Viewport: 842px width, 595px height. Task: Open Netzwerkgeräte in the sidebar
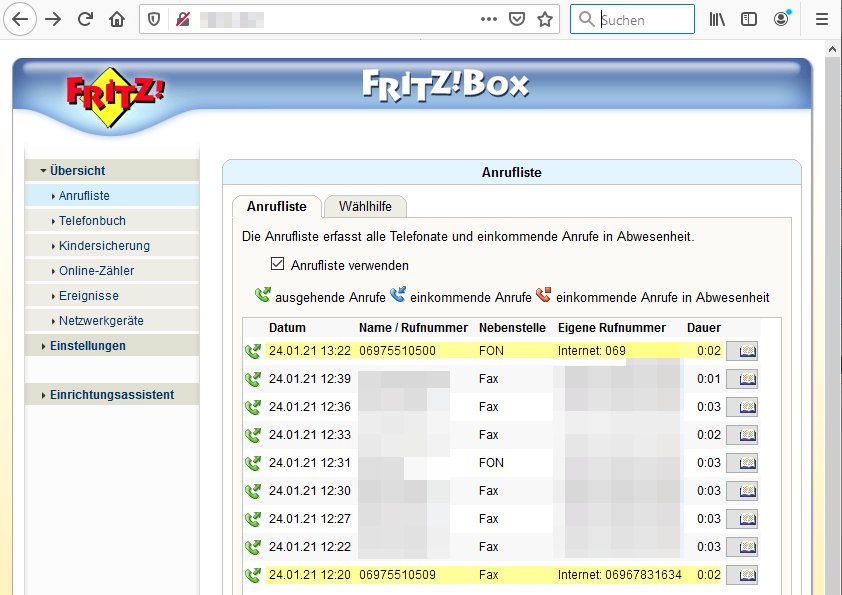coord(112,321)
